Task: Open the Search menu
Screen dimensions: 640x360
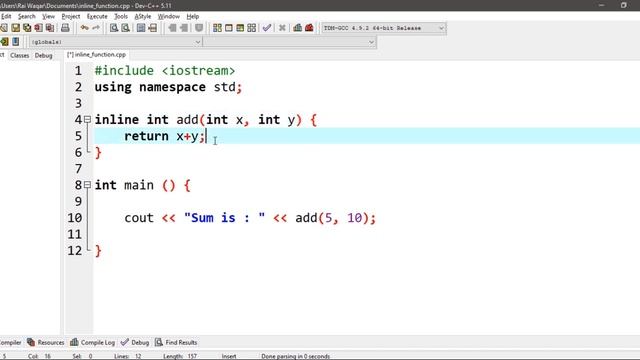Action: click(27, 16)
